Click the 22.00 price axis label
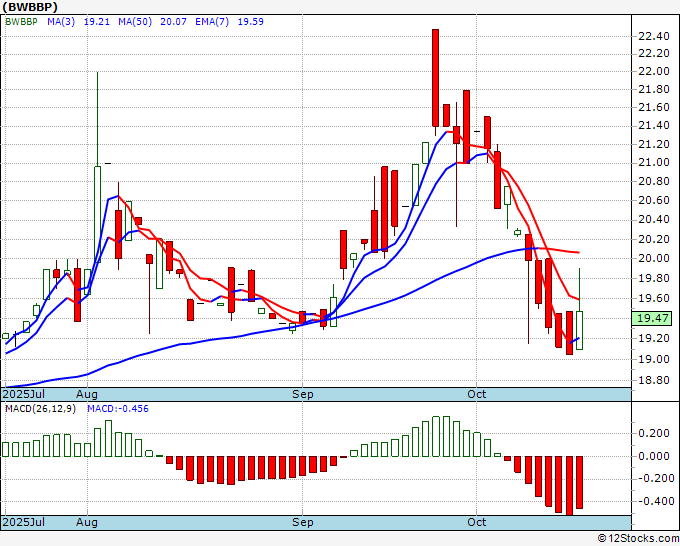Viewport: 680px width, 546px height. tap(654, 72)
